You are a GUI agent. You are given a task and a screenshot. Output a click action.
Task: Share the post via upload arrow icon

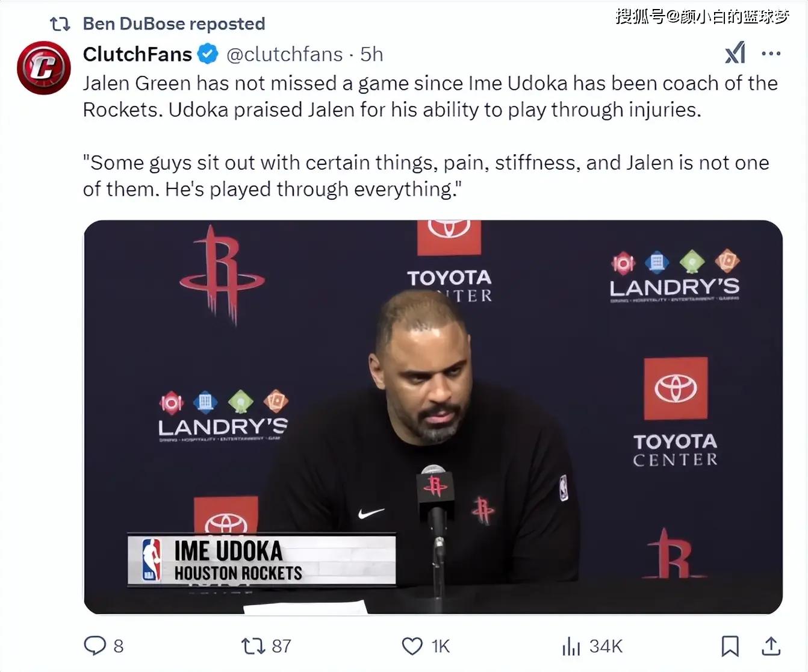click(771, 646)
